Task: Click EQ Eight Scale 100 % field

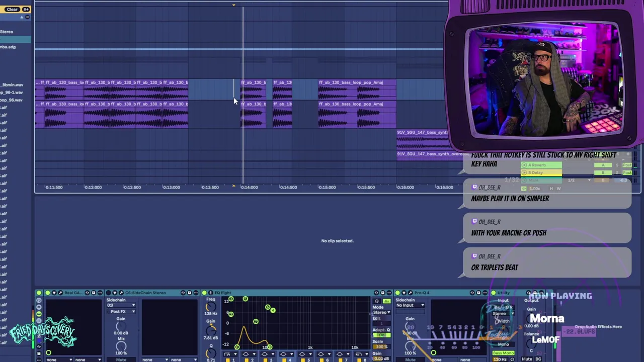Action: (381, 346)
